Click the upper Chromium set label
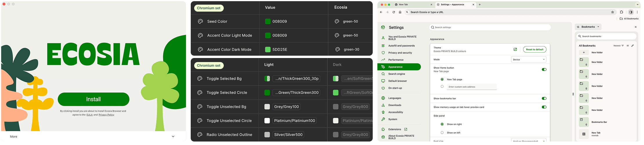This screenshot has width=644, height=145. pos(209,8)
